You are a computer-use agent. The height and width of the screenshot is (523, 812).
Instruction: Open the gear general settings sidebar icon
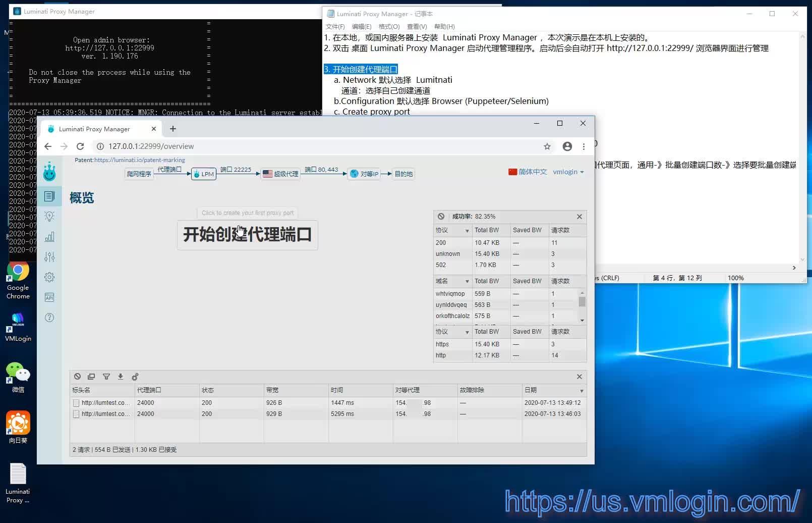coord(49,277)
